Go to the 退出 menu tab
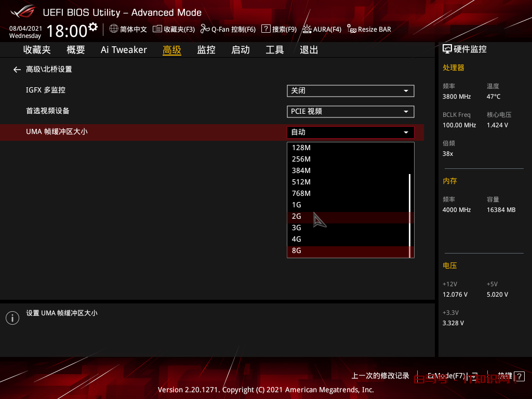Image resolution: width=532 pixels, height=399 pixels. 309,50
